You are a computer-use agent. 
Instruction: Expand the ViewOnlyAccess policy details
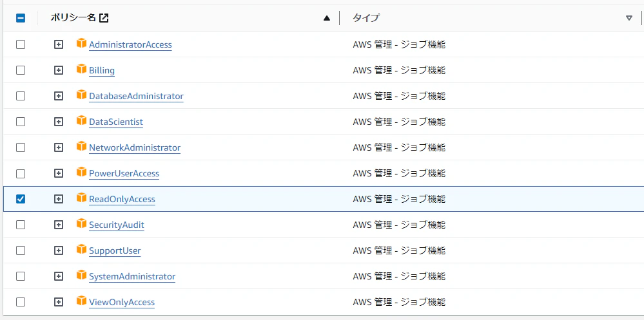pos(59,302)
